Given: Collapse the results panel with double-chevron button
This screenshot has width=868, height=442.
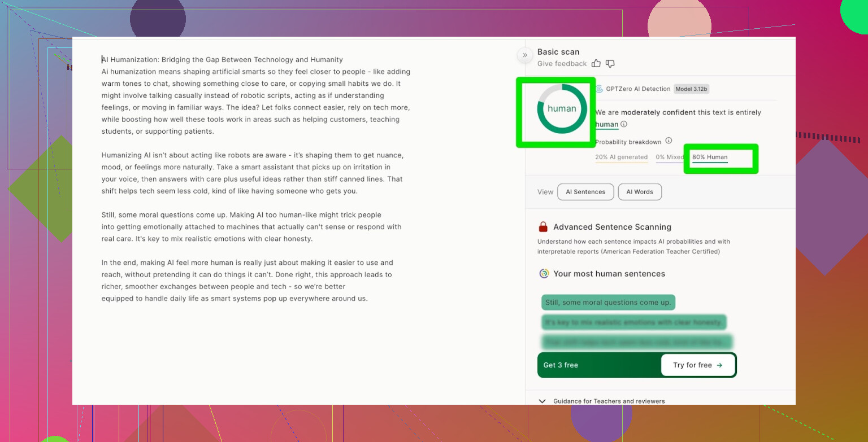Looking at the screenshot, I should click(524, 55).
